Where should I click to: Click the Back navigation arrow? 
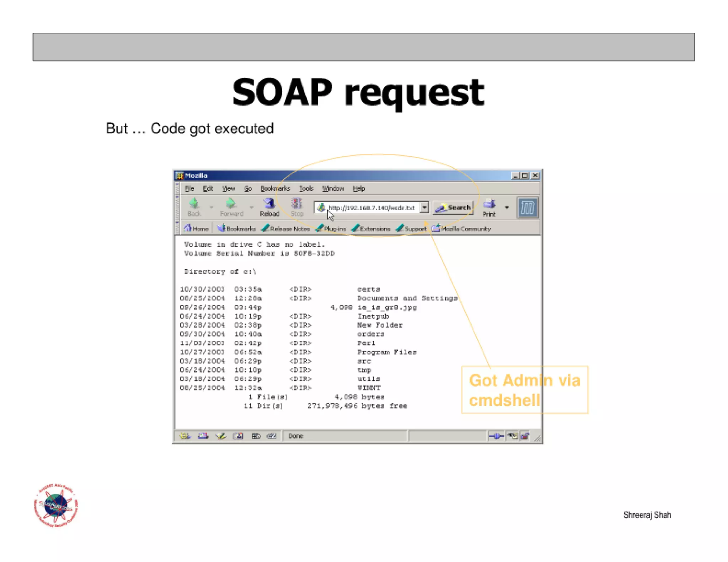tap(194, 207)
